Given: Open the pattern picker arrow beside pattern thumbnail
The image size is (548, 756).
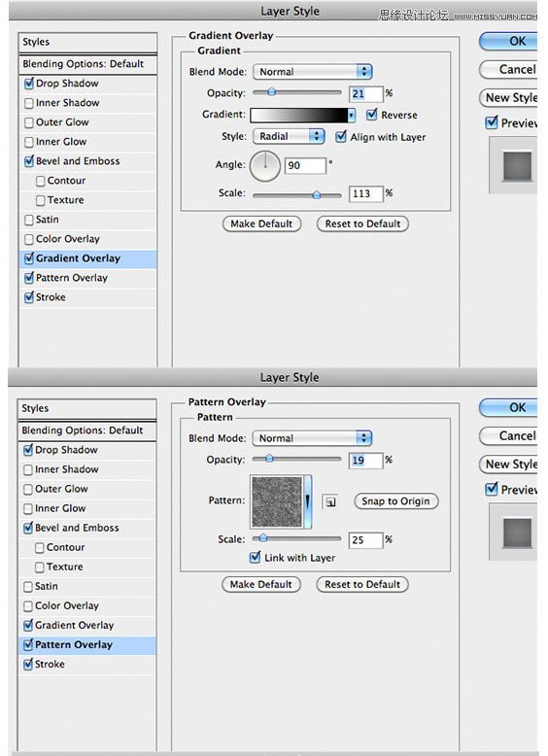Looking at the screenshot, I should (307, 501).
